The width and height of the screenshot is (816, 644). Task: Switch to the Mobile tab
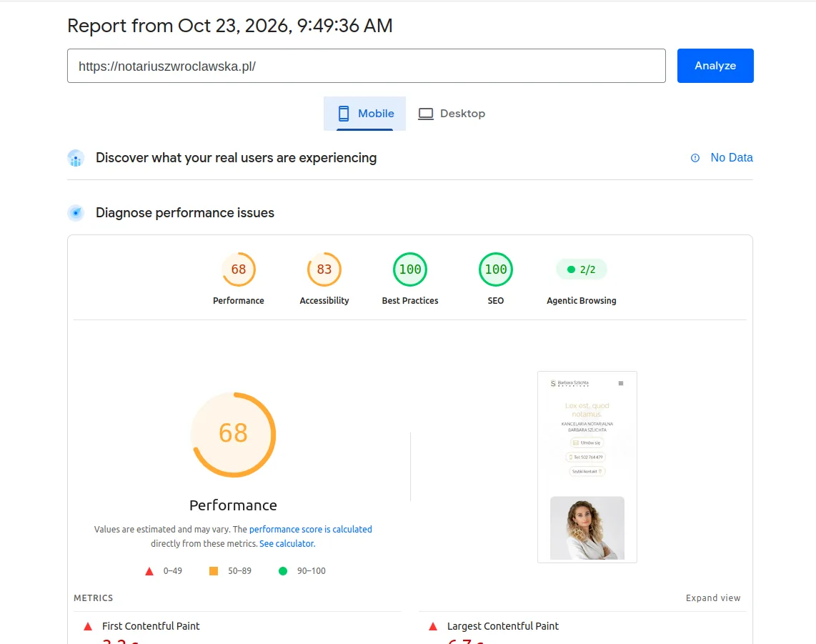pos(365,114)
